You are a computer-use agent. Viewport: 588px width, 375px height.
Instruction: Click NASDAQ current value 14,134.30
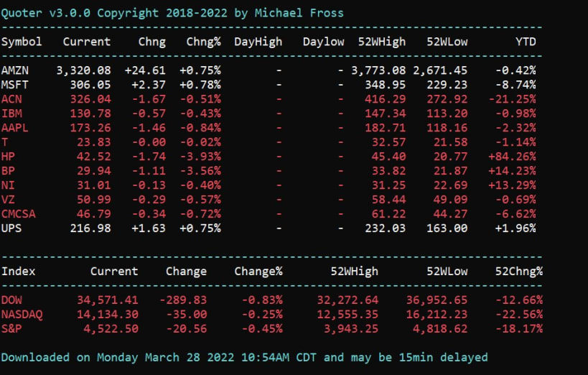tap(107, 315)
